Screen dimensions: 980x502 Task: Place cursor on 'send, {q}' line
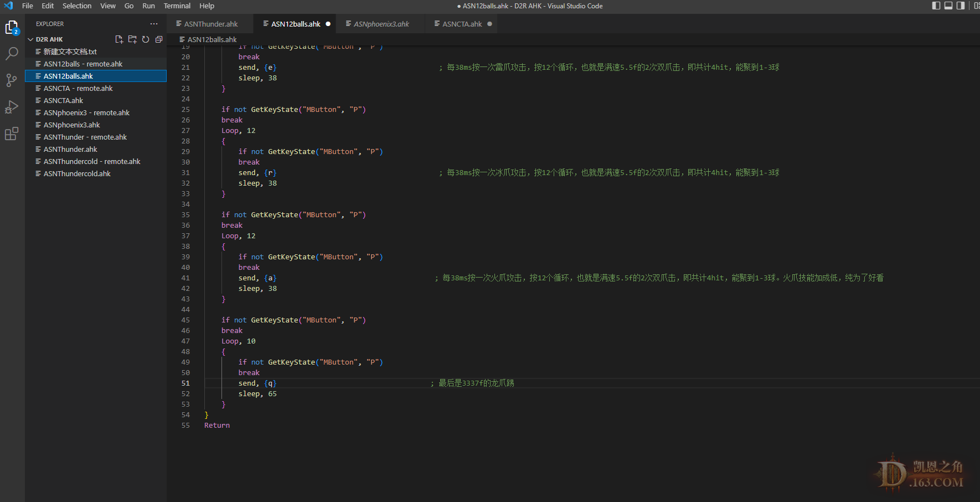(257, 383)
